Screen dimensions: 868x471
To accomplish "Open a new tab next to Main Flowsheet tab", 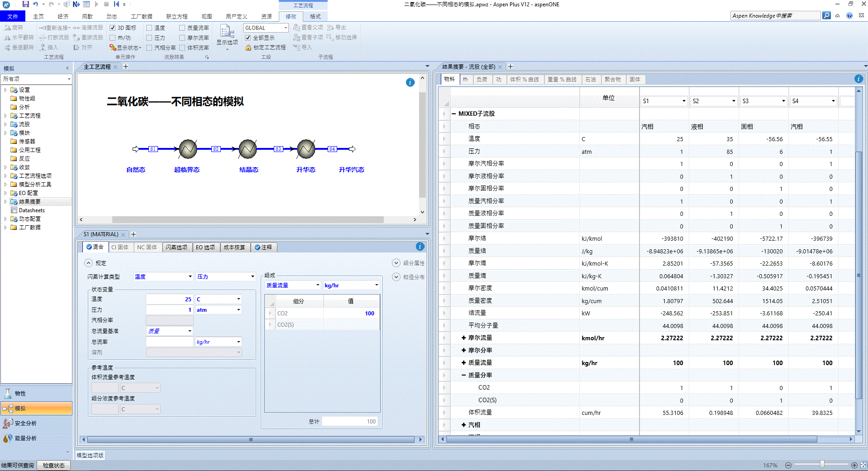I will (126, 67).
